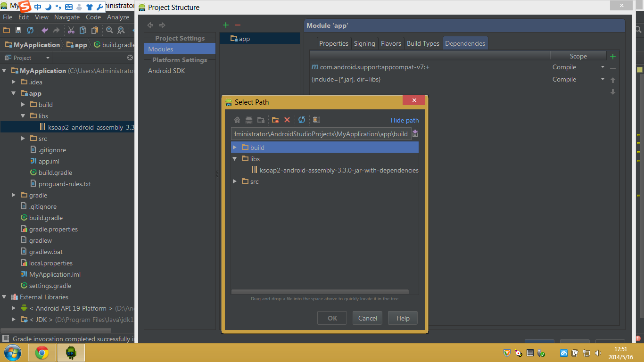Click the Home directory icon in Select Path
The image size is (644, 362).
tap(237, 120)
